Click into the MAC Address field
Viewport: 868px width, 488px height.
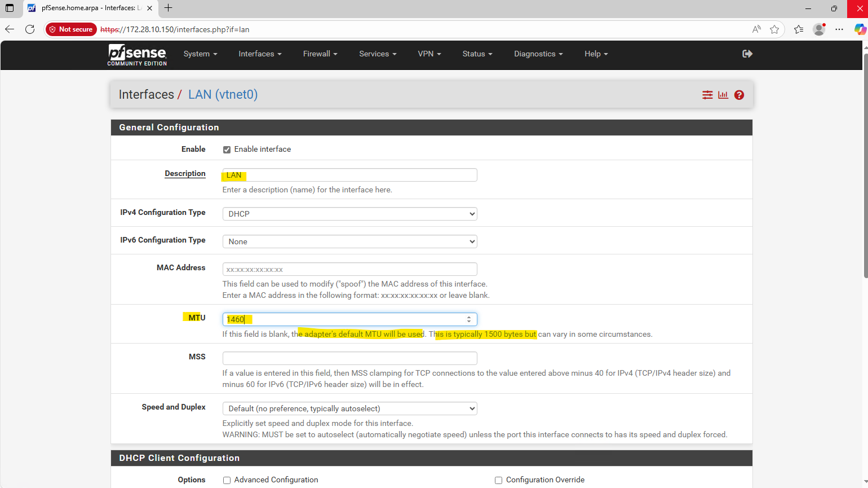coord(349,269)
